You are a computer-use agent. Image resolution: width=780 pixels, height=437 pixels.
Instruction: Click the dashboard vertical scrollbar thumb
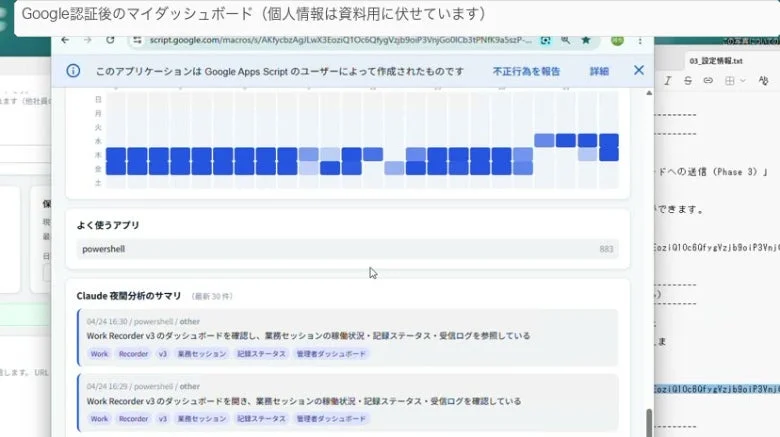pyautogui.click(x=649, y=423)
